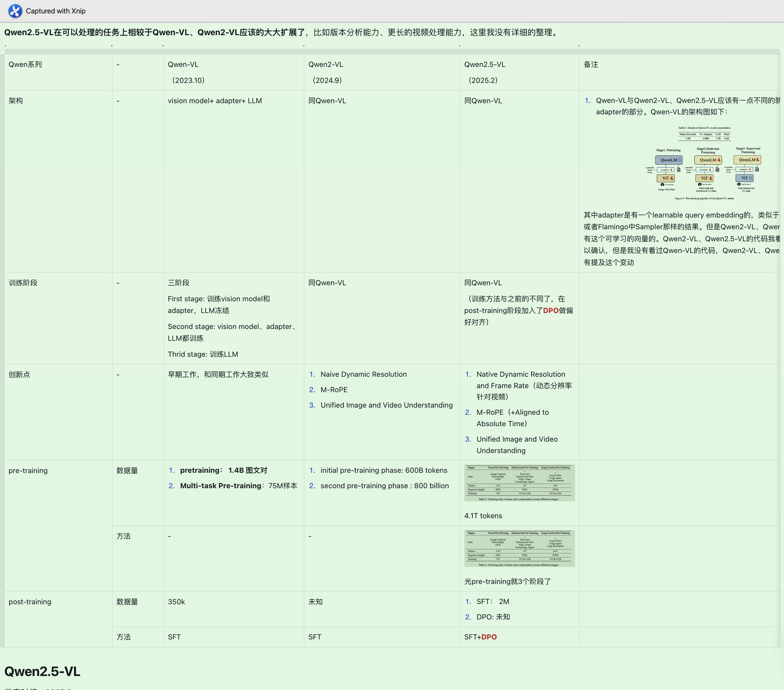Screen dimensions: 784x690
Task: Click the 备注 header cell
Action: click(591, 64)
